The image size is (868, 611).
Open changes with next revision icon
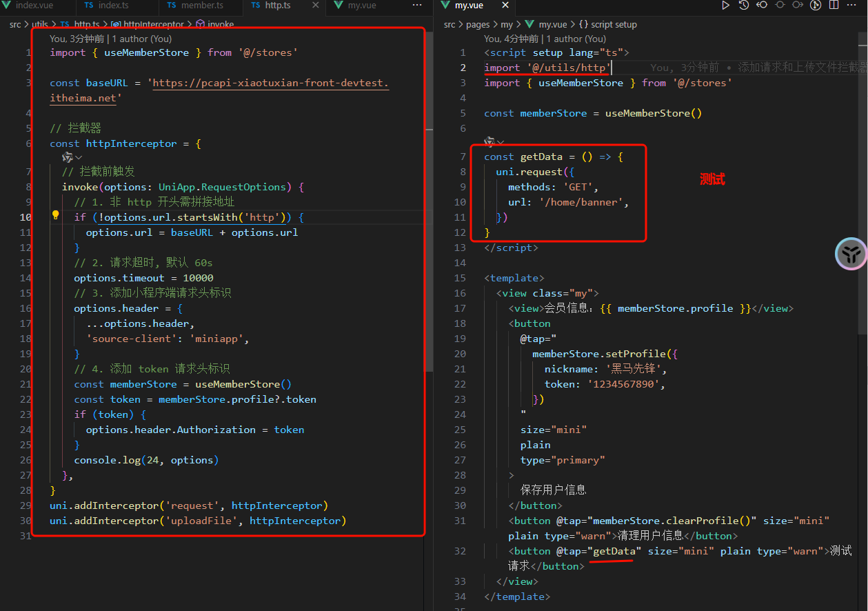pyautogui.click(x=798, y=6)
